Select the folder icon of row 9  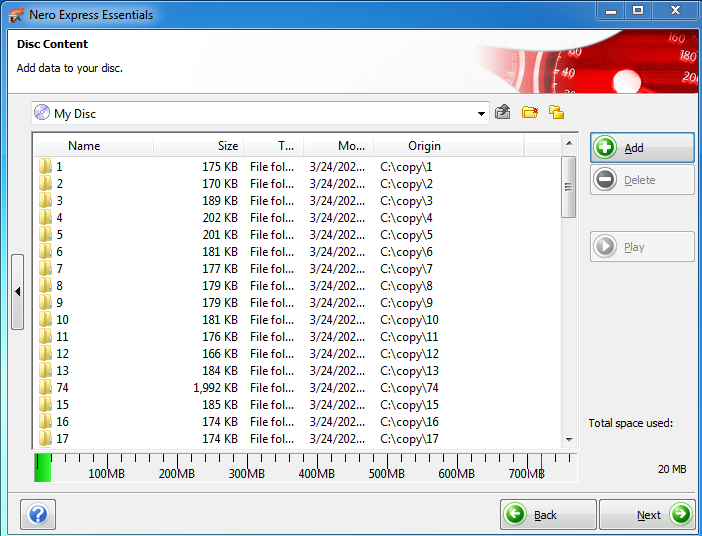click(x=45, y=303)
